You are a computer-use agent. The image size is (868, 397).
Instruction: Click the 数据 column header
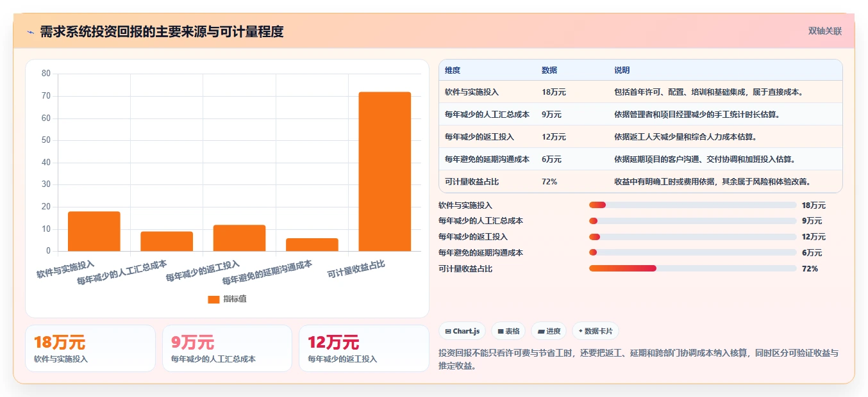(x=549, y=70)
